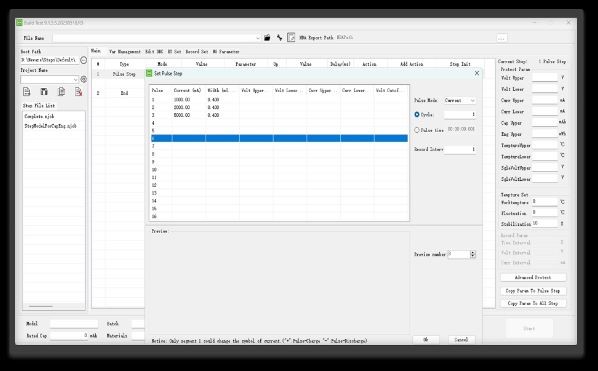Select Complete.njsb in Step File List
Image resolution: width=598 pixels, height=371 pixels.
[39, 116]
